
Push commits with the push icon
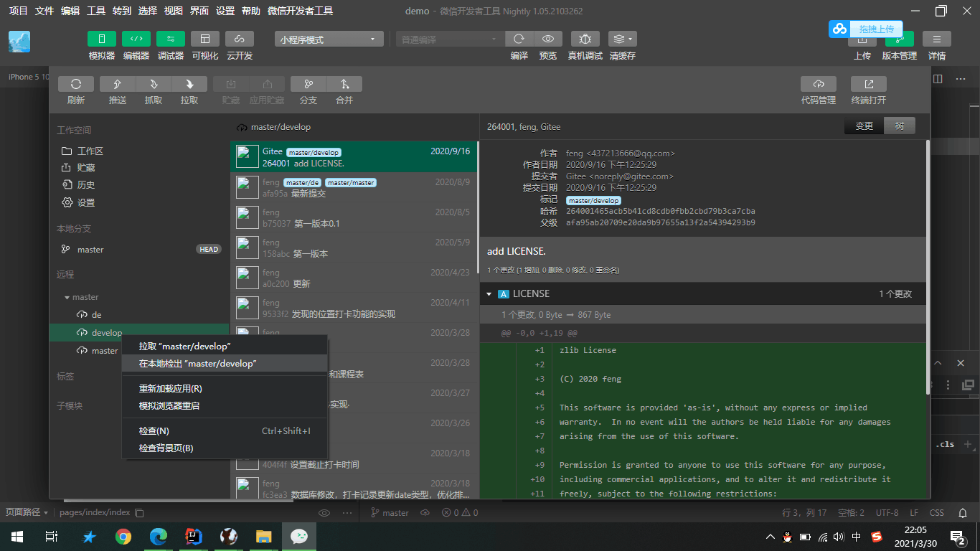[118, 84]
